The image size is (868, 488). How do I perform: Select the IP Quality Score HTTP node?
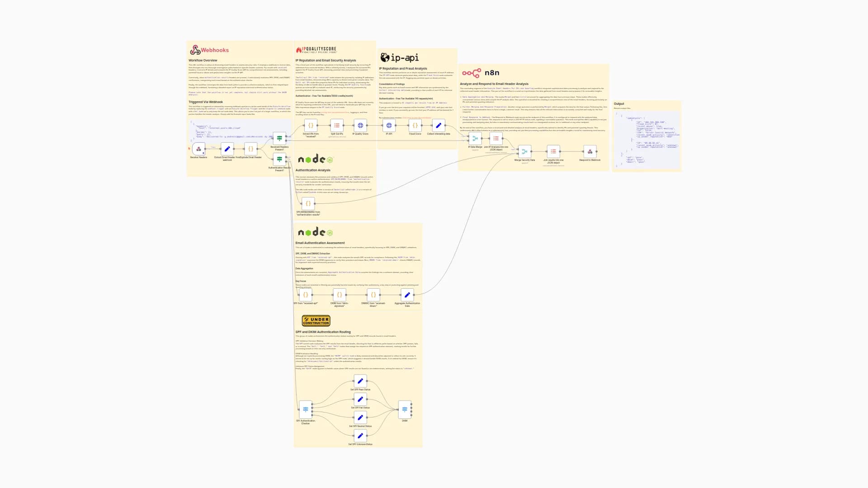pyautogui.click(x=360, y=125)
